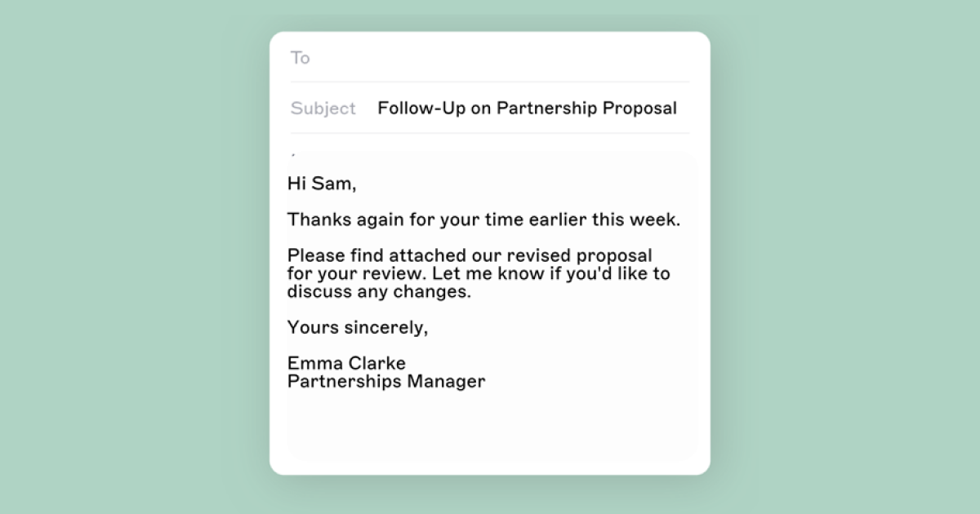The width and height of the screenshot is (980, 514).
Task: Click the discuss any changes line
Action: pyautogui.click(x=379, y=291)
